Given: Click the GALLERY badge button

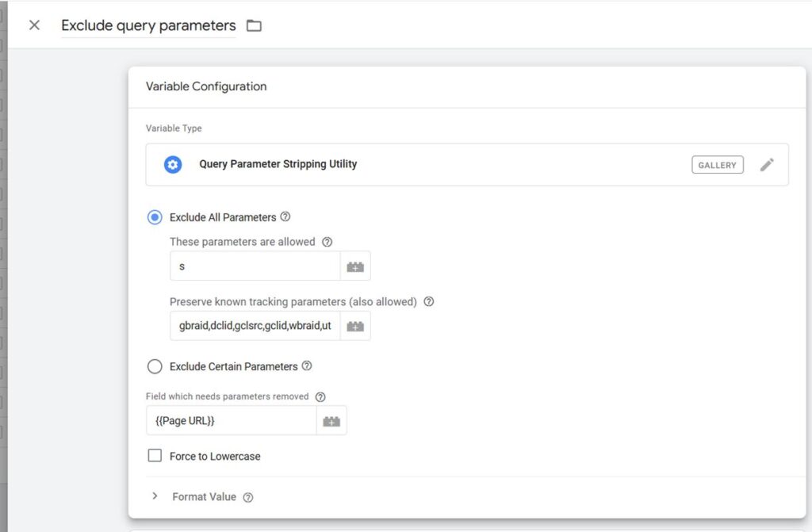Looking at the screenshot, I should 717,165.
